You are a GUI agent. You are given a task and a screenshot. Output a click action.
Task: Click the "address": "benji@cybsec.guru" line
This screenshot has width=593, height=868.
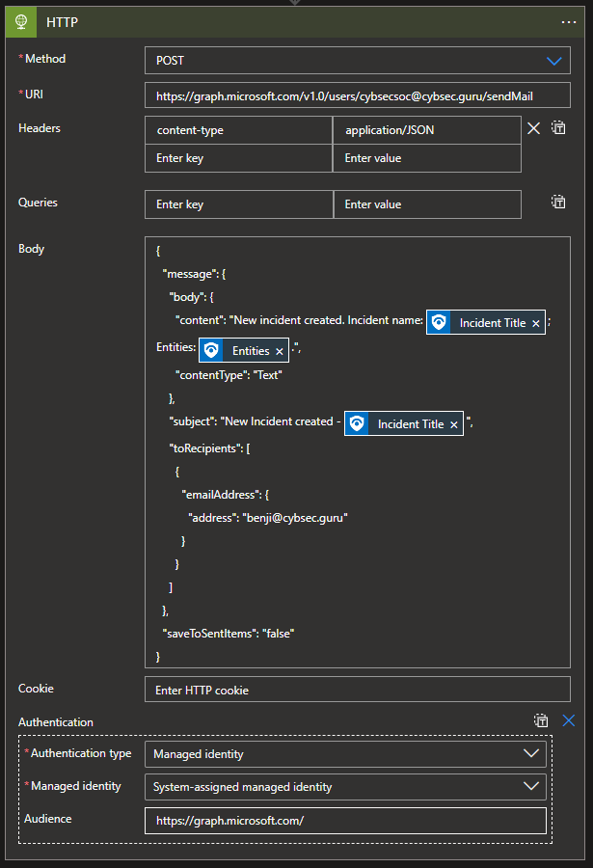click(268, 518)
